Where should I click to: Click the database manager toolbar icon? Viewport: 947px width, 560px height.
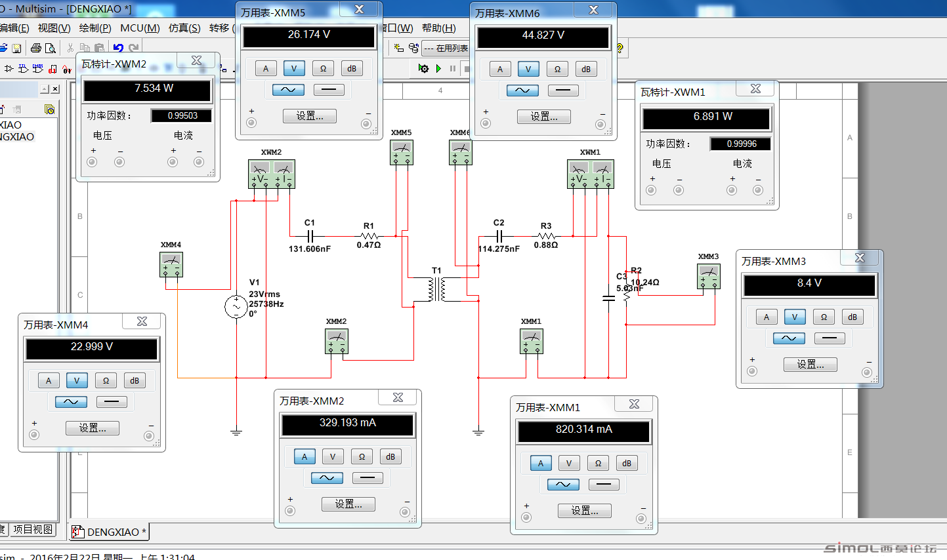pos(413,48)
